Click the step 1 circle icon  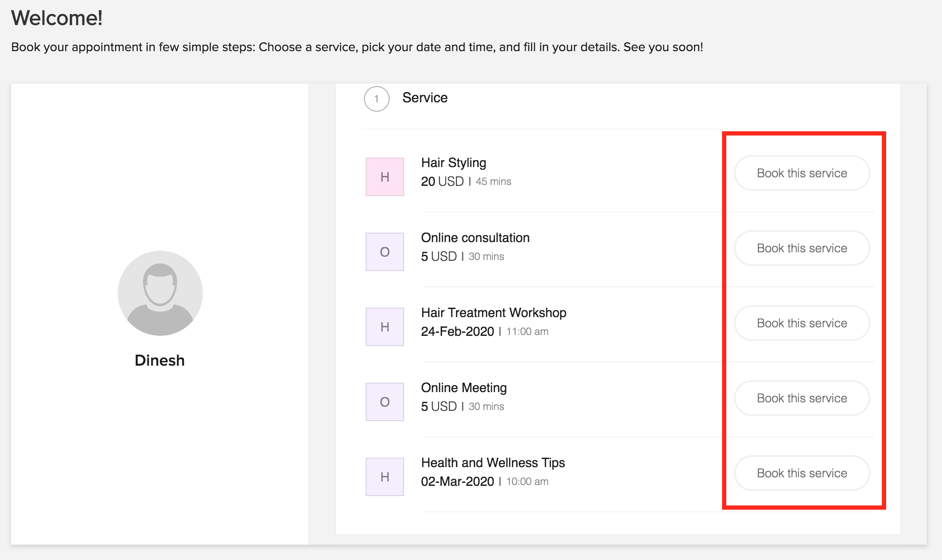click(x=376, y=99)
